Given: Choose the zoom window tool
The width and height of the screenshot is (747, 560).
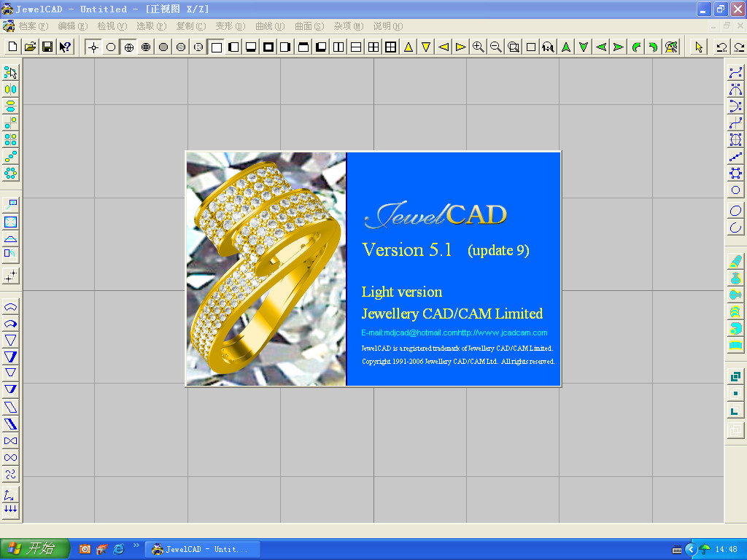Looking at the screenshot, I should [514, 47].
